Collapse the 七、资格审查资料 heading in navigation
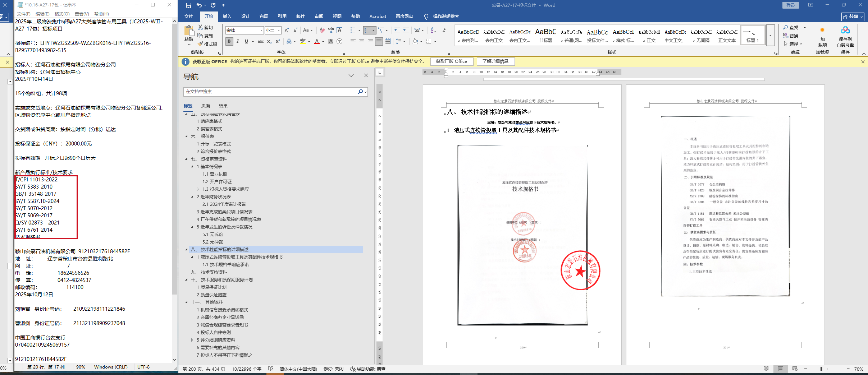 [186, 159]
